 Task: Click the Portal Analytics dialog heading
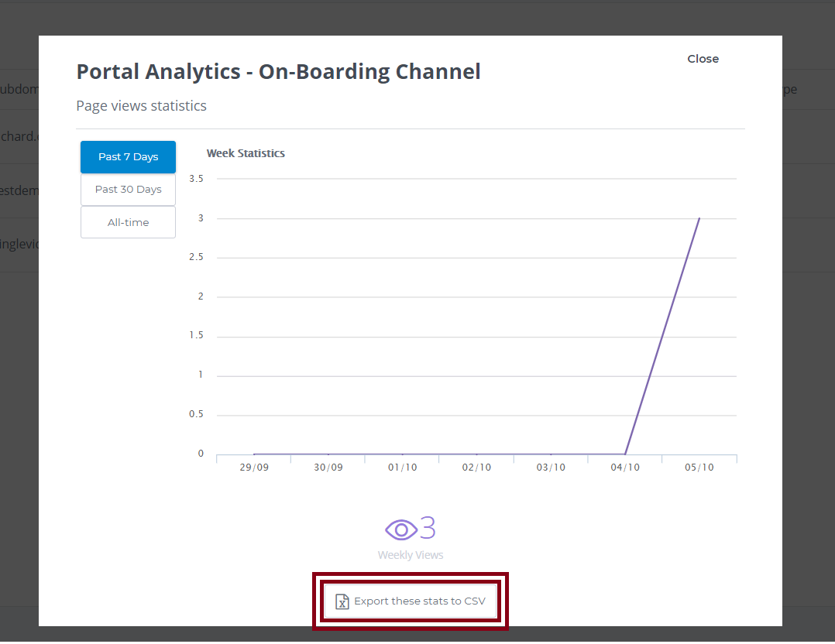(x=278, y=72)
